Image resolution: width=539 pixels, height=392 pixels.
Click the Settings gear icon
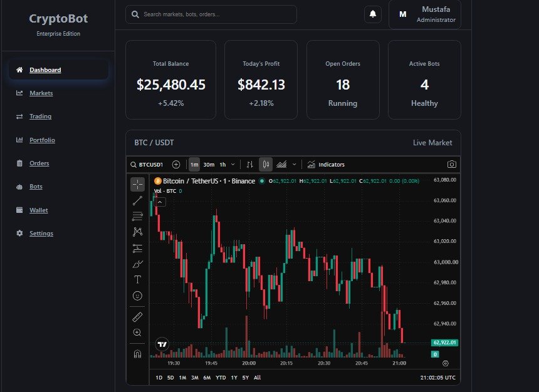coord(19,234)
